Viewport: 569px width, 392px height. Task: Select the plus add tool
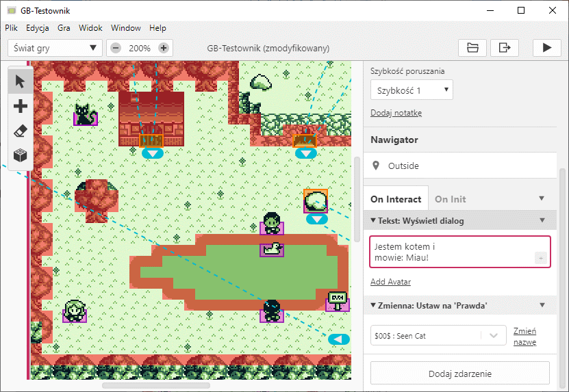(21, 106)
